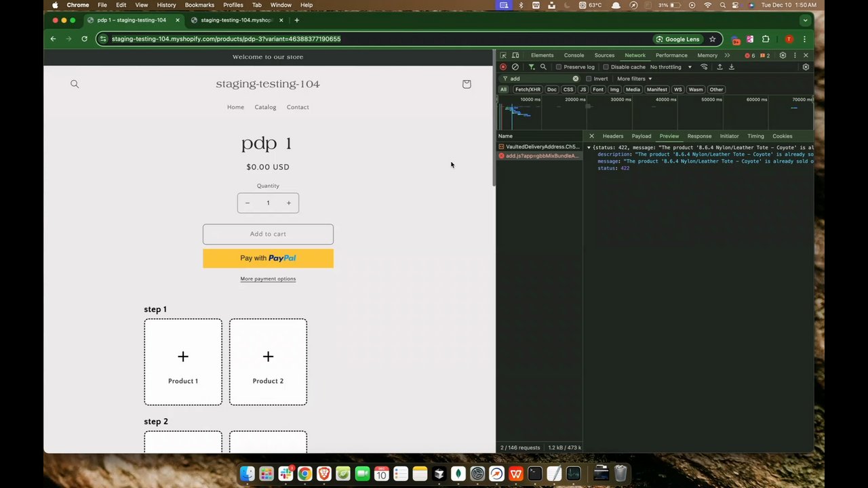Open Network panel settings gear
Image resolution: width=868 pixels, height=488 pixels.
point(806,67)
